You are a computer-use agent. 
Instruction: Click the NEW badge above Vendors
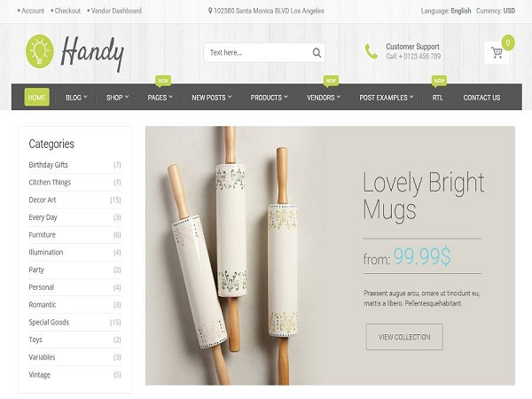(331, 81)
